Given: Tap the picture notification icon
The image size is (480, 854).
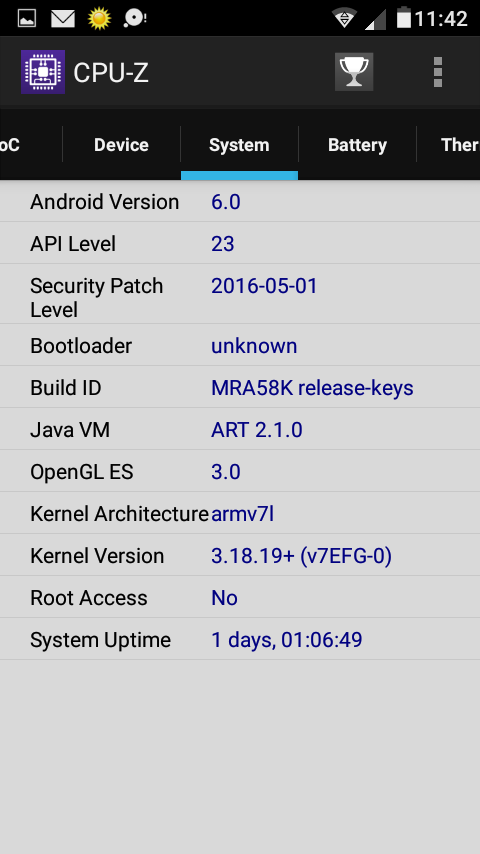Looking at the screenshot, I should 27,19.
